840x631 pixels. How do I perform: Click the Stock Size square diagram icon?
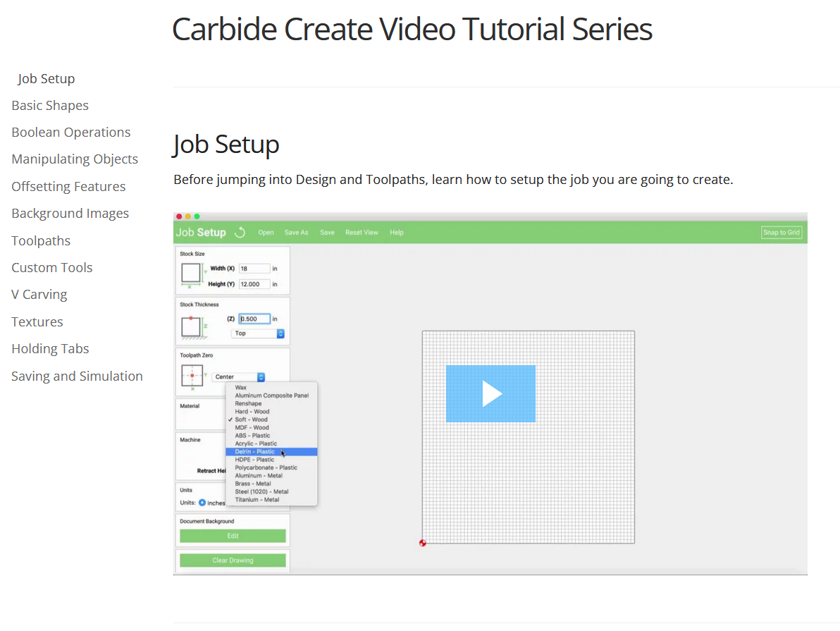tap(190, 271)
